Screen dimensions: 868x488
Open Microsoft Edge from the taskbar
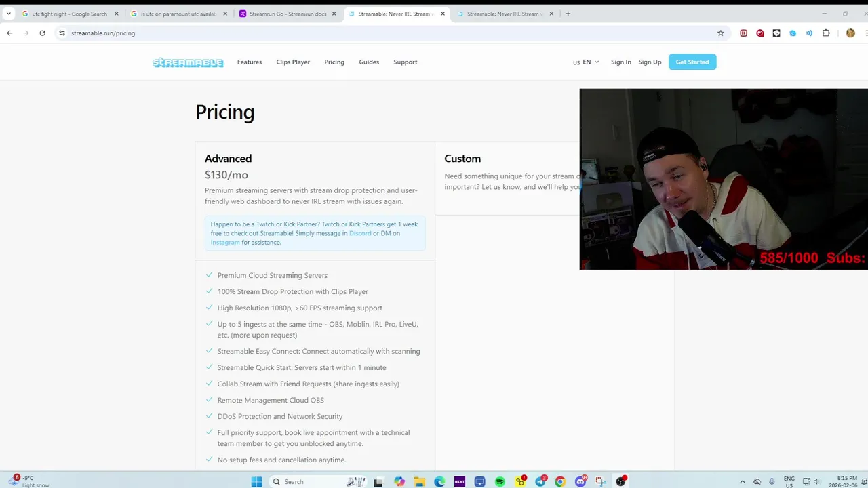pyautogui.click(x=439, y=481)
